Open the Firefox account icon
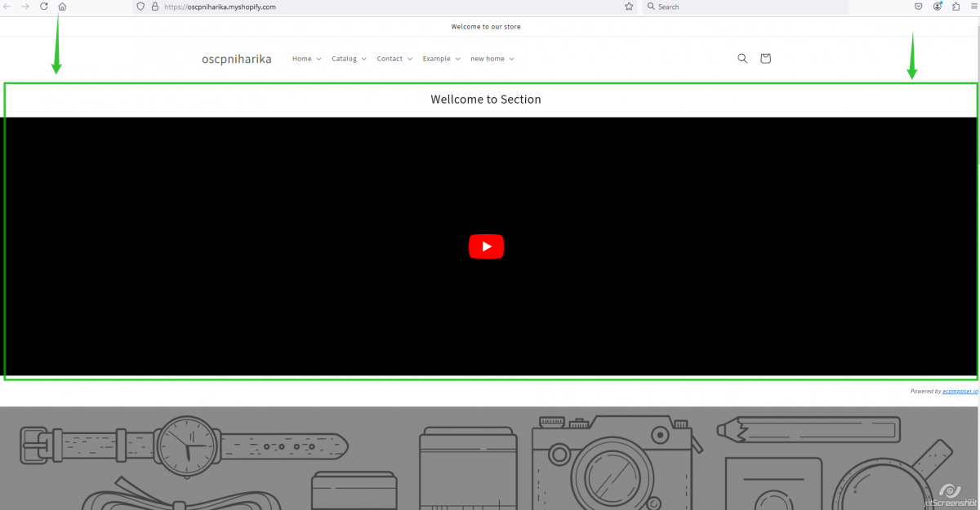 pyautogui.click(x=937, y=7)
